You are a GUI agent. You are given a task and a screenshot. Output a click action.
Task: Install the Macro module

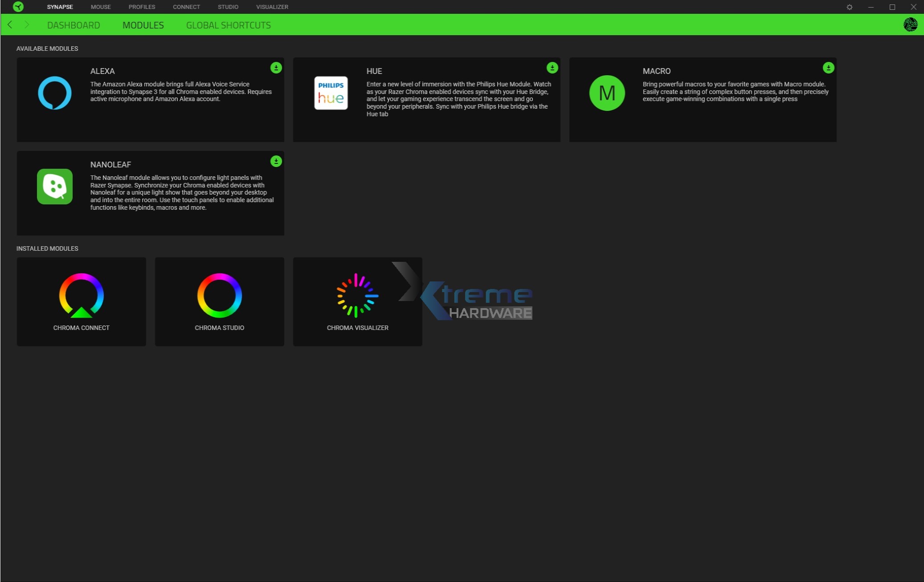point(828,68)
